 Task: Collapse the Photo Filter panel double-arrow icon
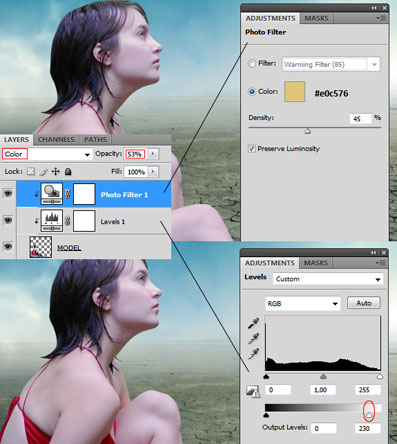374,8
